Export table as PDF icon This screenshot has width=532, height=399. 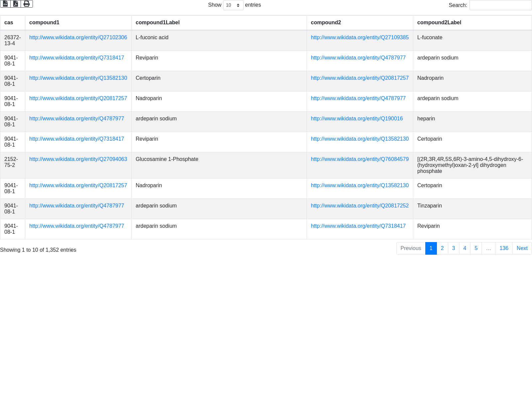coord(16,4)
